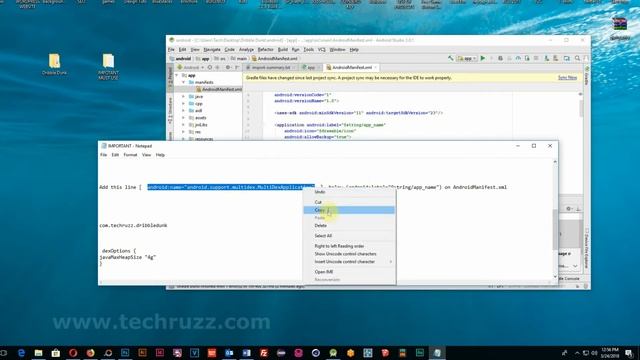Open Word from the taskbar

pyautogui.click(x=247, y=353)
